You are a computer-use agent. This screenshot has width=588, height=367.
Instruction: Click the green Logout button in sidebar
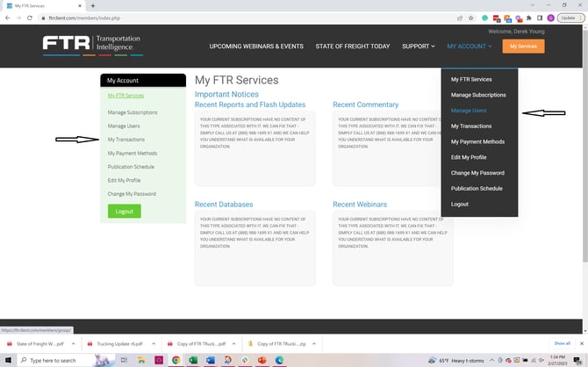124,211
